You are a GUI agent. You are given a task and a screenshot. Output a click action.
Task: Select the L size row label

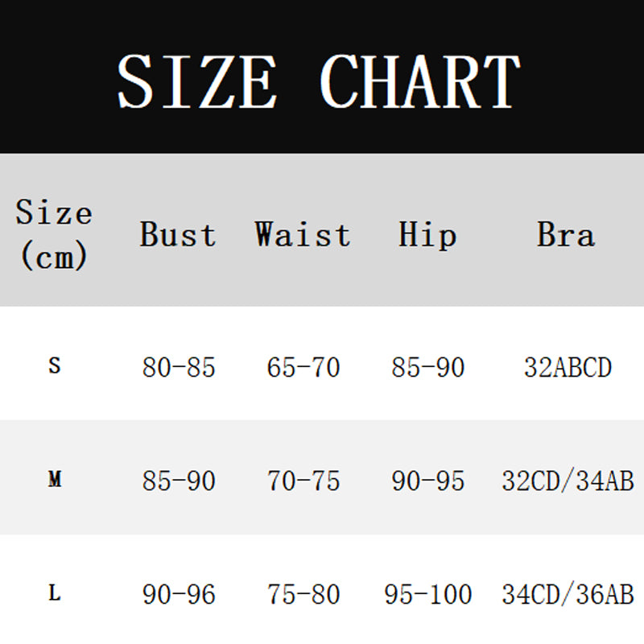(55, 592)
